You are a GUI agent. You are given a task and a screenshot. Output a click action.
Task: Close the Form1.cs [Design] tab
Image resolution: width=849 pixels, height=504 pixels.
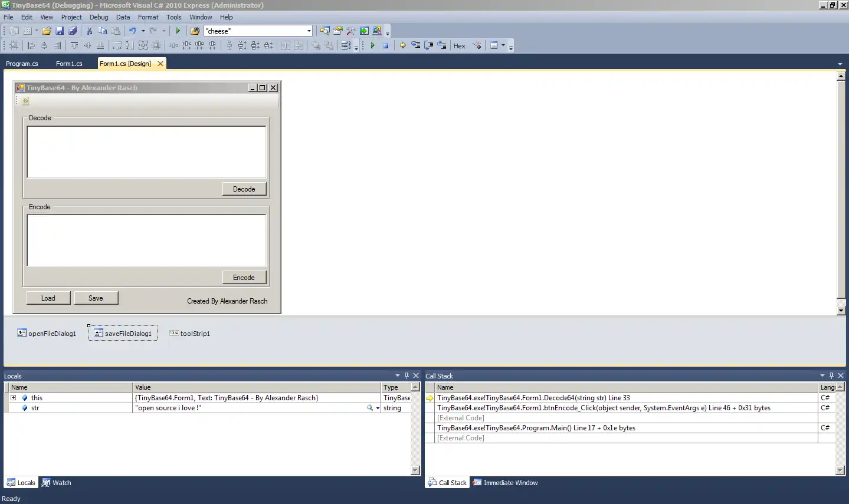(160, 64)
